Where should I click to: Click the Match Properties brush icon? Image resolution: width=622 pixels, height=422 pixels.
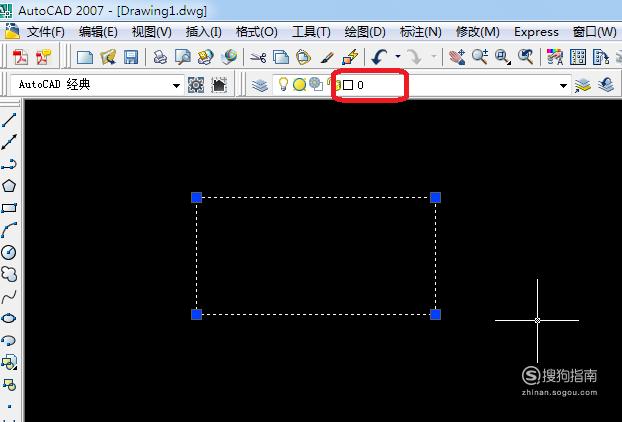(326, 58)
